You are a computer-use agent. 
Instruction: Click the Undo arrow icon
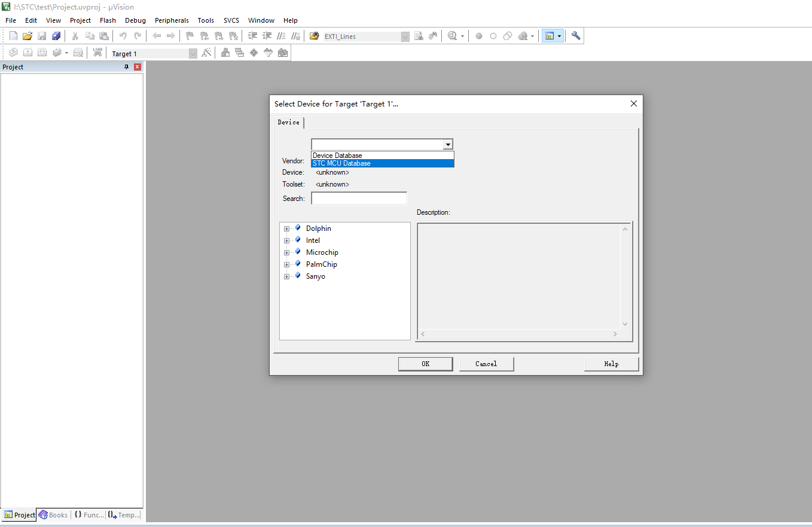pyautogui.click(x=123, y=36)
